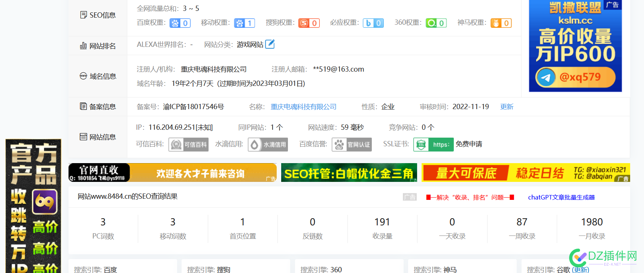This screenshot has height=273, width=644.
Task: Click the 游戏网站 category text
Action: [250, 45]
